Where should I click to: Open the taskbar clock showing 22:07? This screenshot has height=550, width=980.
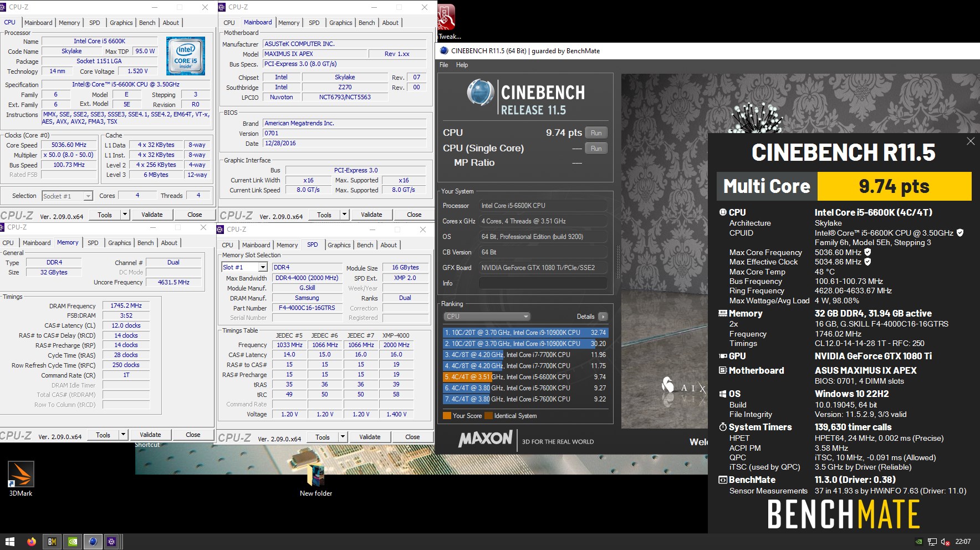[963, 542]
